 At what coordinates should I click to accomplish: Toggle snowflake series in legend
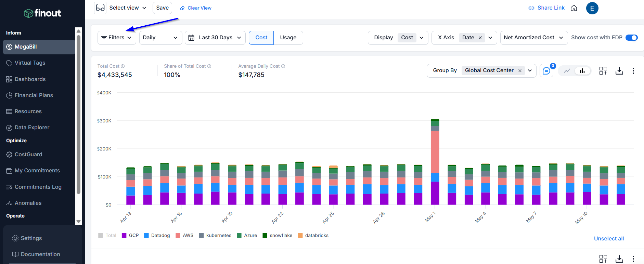pos(278,236)
